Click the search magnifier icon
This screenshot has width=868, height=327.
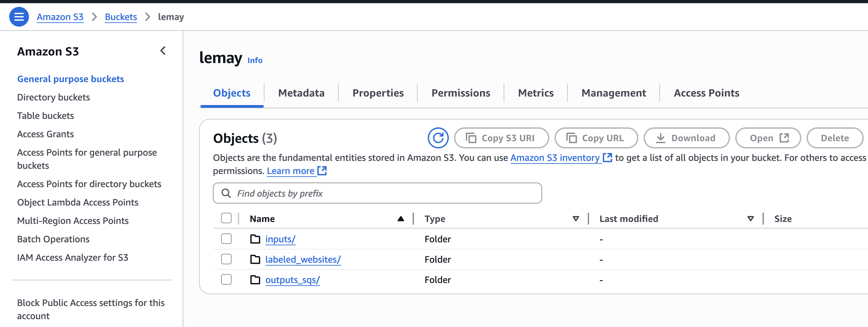(x=226, y=193)
